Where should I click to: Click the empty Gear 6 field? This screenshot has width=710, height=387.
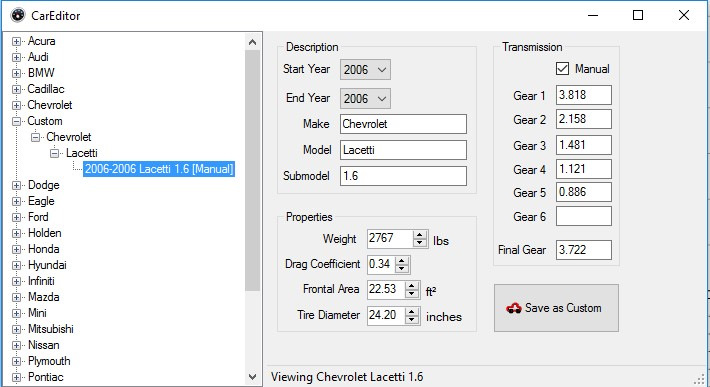[584, 216]
